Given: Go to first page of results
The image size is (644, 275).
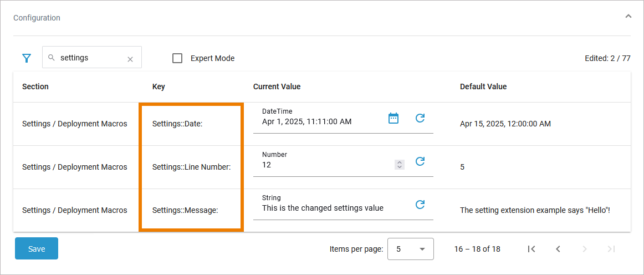Looking at the screenshot, I should point(531,249).
